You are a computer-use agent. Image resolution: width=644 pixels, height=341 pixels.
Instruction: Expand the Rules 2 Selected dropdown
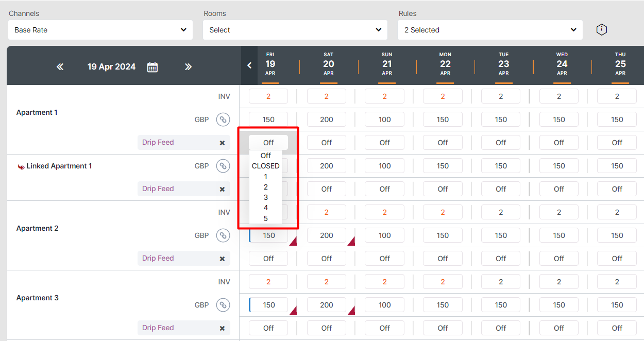coord(490,30)
